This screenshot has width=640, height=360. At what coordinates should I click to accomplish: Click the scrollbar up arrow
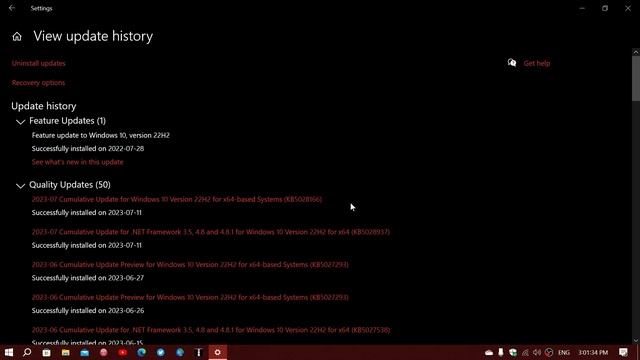click(x=636, y=52)
